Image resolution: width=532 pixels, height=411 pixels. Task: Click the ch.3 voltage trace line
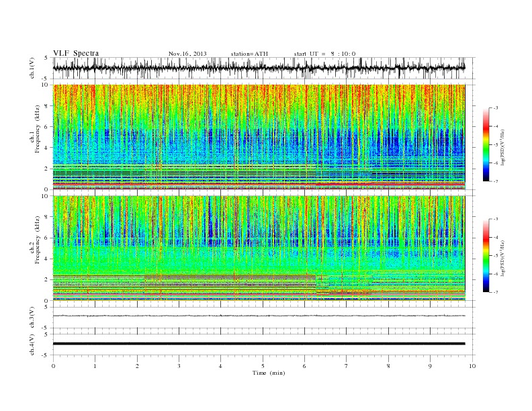(259, 316)
